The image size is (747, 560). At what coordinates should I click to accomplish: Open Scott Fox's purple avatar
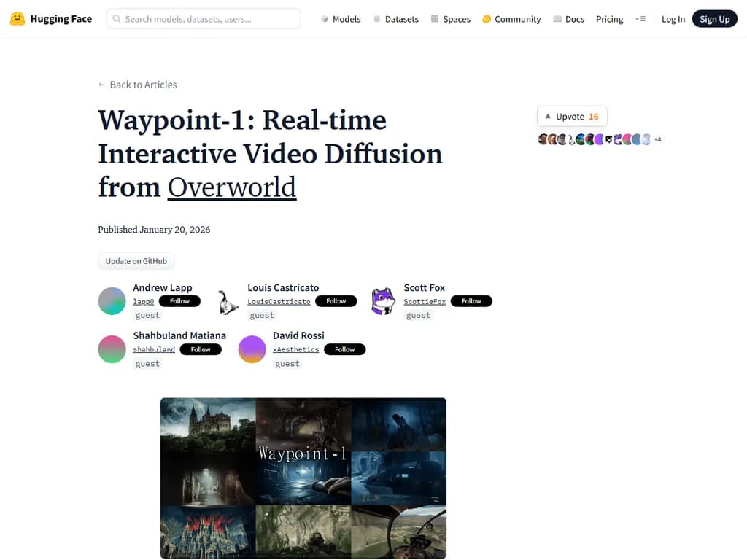pos(383,300)
